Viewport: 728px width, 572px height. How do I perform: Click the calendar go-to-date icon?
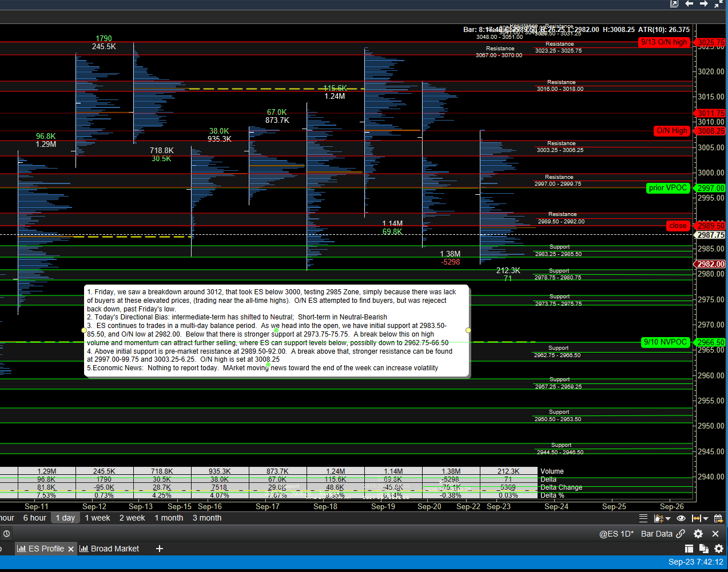coord(718,518)
